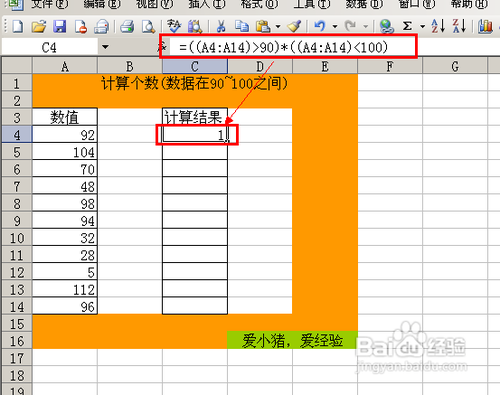Click the green cell 爱小猪,爱经验
500x395 pixels.
[293, 341]
